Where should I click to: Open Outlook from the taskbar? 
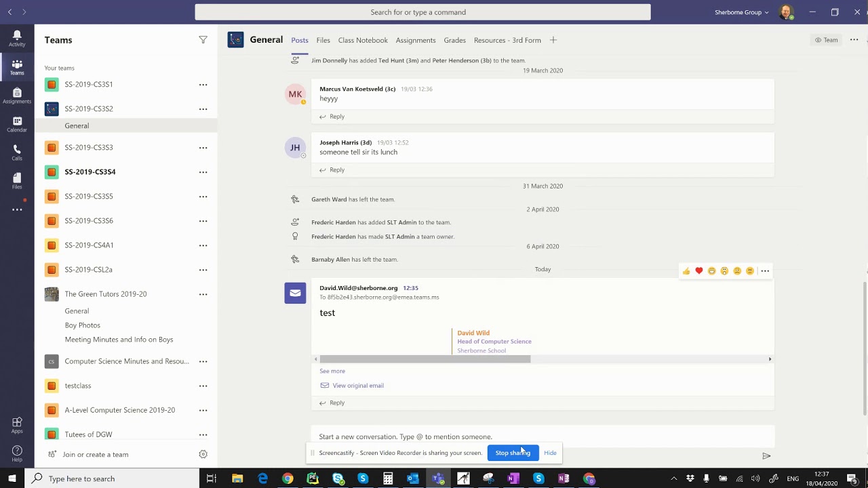(413, 479)
